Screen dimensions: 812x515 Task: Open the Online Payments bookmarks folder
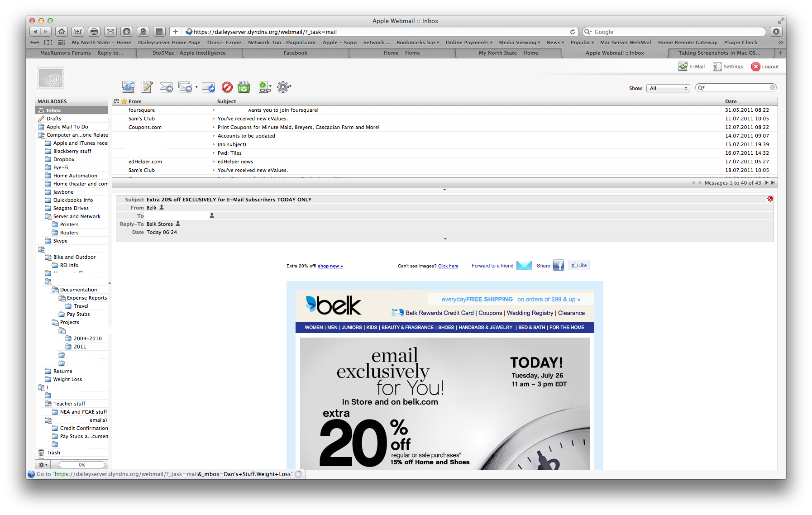(x=469, y=43)
